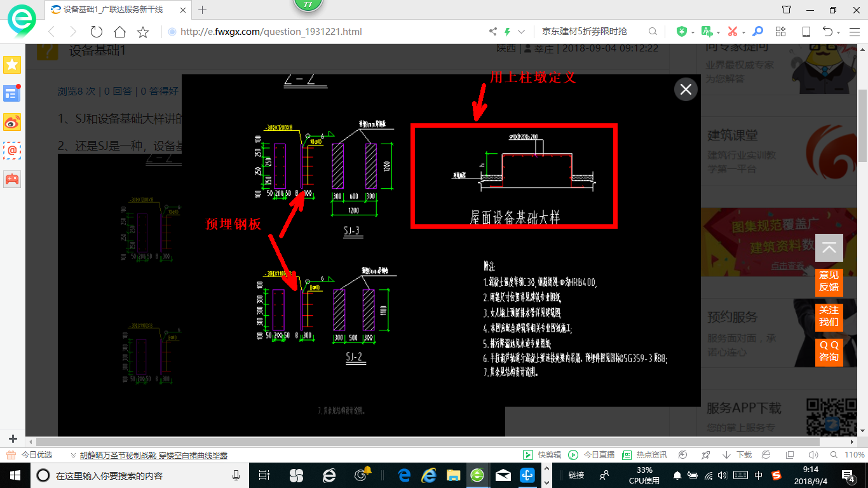This screenshot has height=488, width=868.
Task: Add sidebar app with plus icon
Action: [x=12, y=439]
